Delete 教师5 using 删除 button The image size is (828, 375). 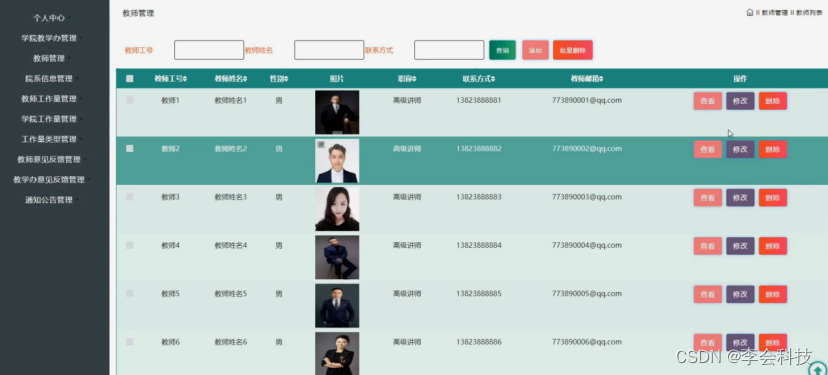[x=773, y=294]
